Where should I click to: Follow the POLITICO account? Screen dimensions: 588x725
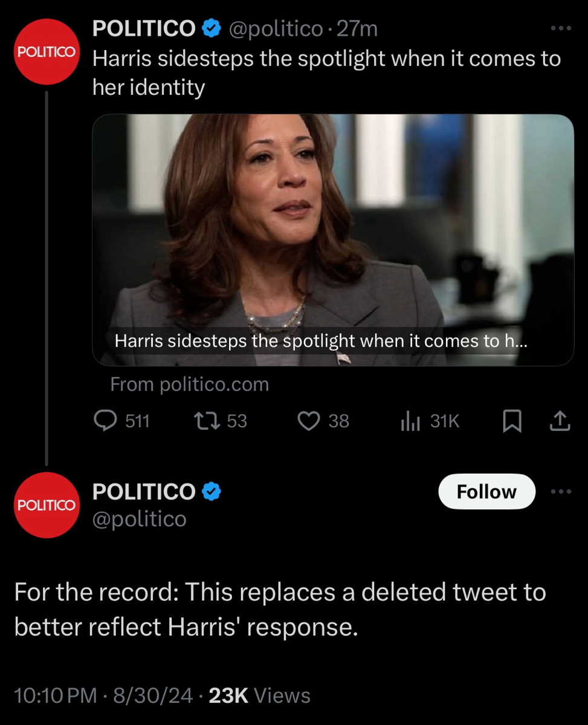point(486,492)
